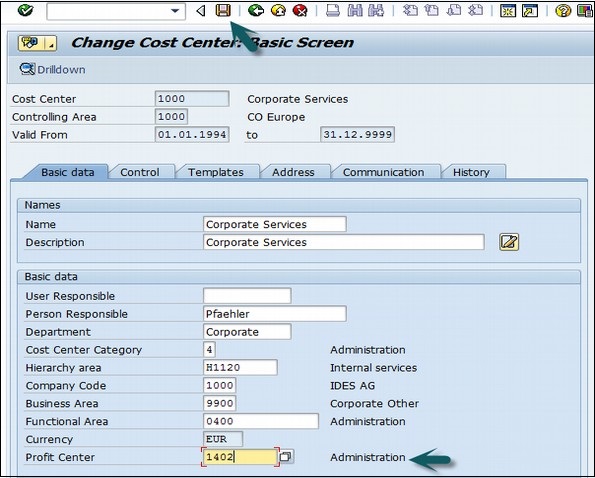Viewport: 595px width, 478px height.
Task: Go to Next Page icon
Action: [x=453, y=11]
